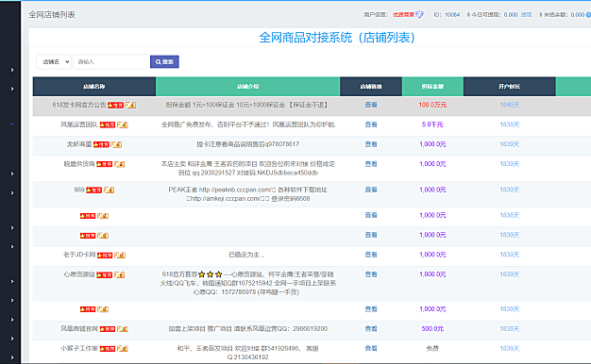Click the orange badge for 小猴子工作室
This screenshot has width=591, height=364.
point(123,349)
